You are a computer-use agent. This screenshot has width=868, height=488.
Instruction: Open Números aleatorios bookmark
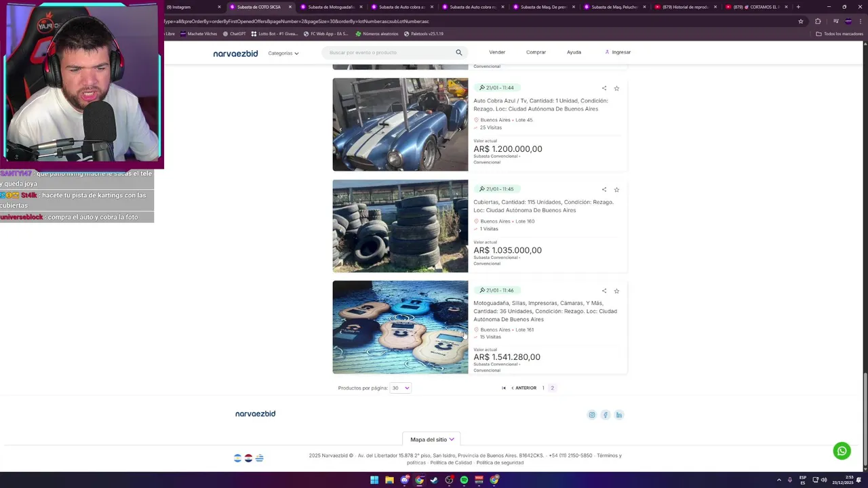(x=376, y=33)
